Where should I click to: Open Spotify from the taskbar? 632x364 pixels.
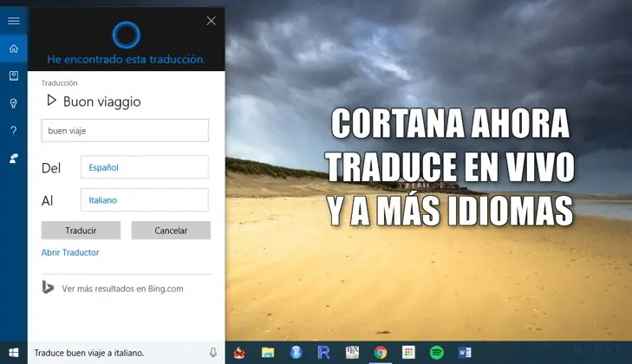coord(437,353)
